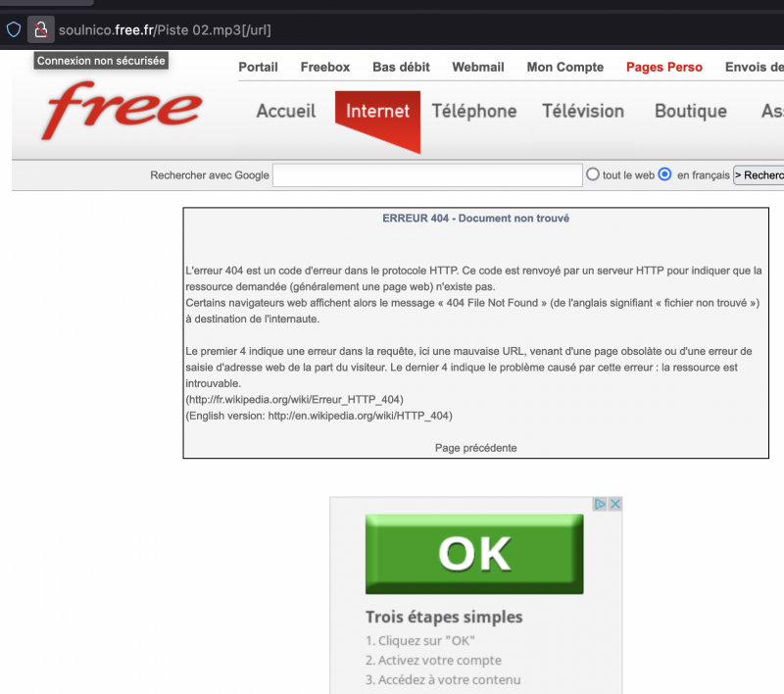Screen dimensions: 784x694
Task: Select the 'tout le web' radio button
Action: click(x=592, y=174)
